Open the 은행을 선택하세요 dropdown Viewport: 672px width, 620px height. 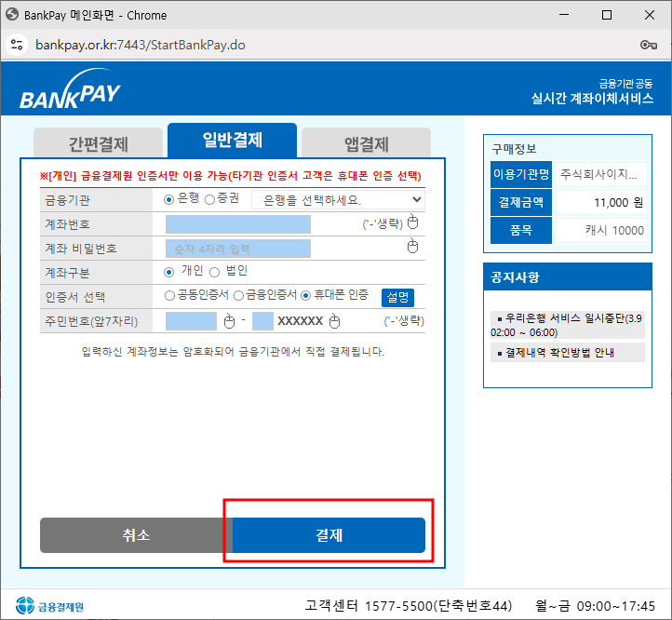[x=340, y=199]
